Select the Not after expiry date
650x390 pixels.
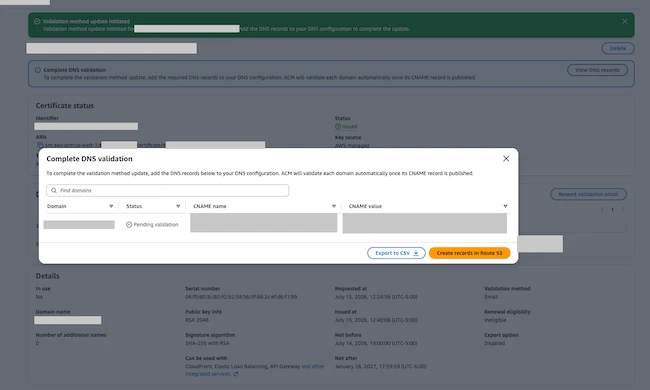(x=381, y=366)
